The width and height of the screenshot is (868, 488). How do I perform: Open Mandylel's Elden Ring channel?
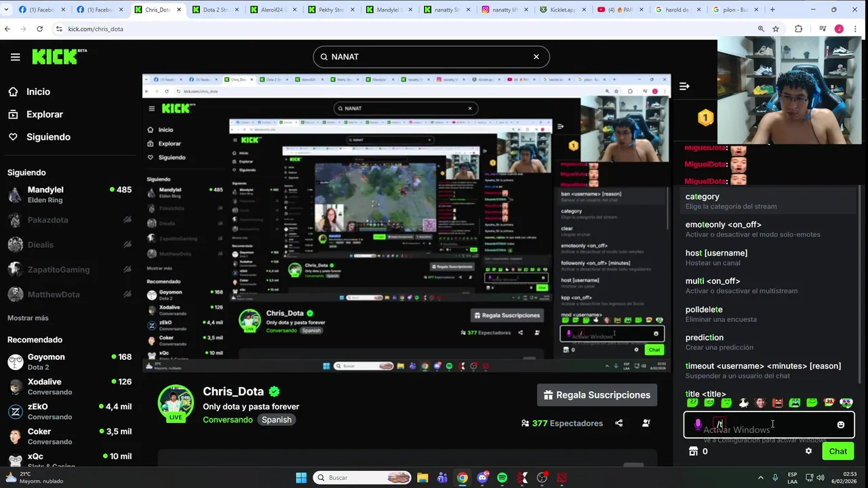click(69, 195)
